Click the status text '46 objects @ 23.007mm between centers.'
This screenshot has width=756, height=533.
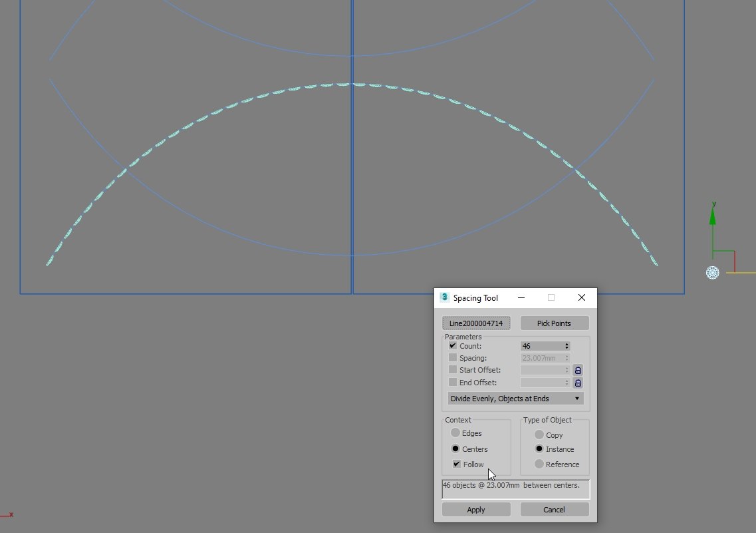[x=511, y=485]
